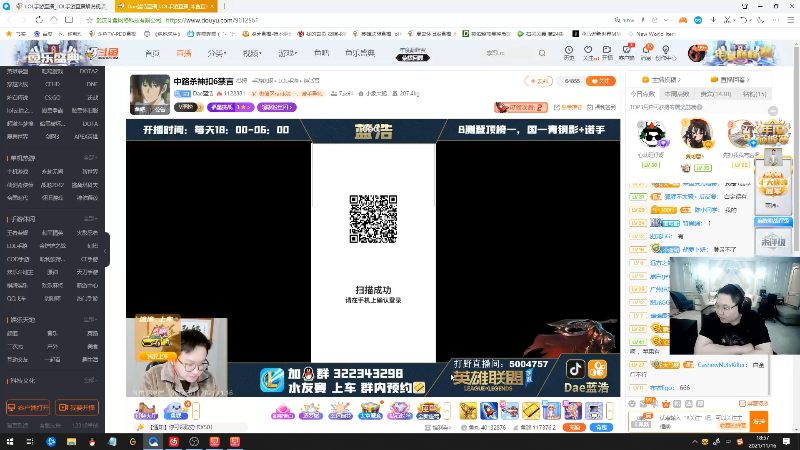Click the bookmark star in address bar
The height and width of the screenshot is (450, 800).
click(x=89, y=20)
